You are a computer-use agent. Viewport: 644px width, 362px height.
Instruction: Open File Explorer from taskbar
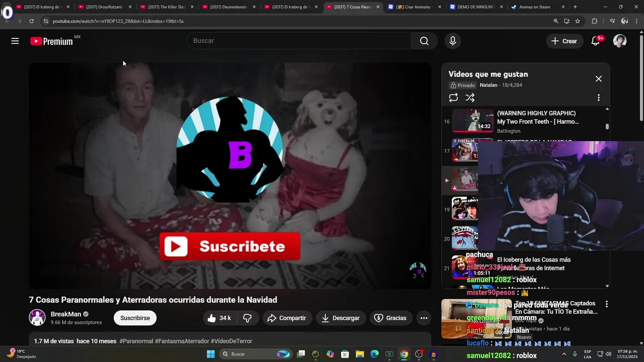pos(360,354)
